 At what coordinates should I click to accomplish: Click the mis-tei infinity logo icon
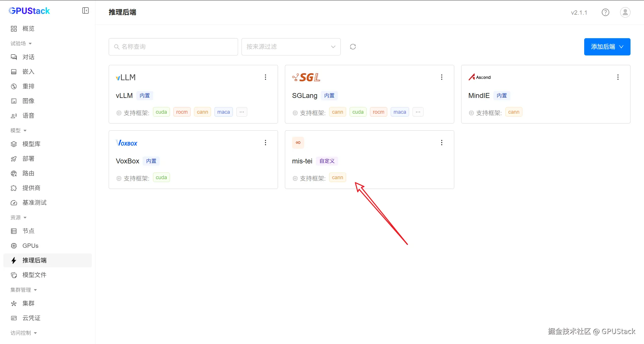coord(298,143)
